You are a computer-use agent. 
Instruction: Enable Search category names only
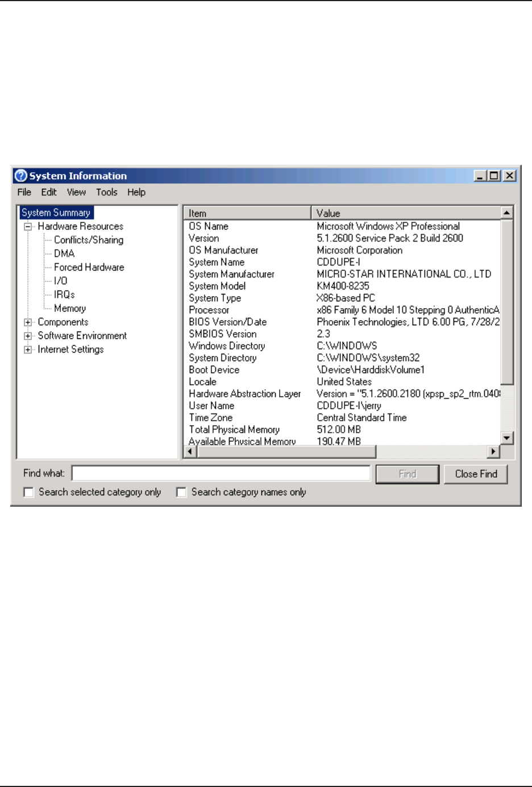point(181,492)
